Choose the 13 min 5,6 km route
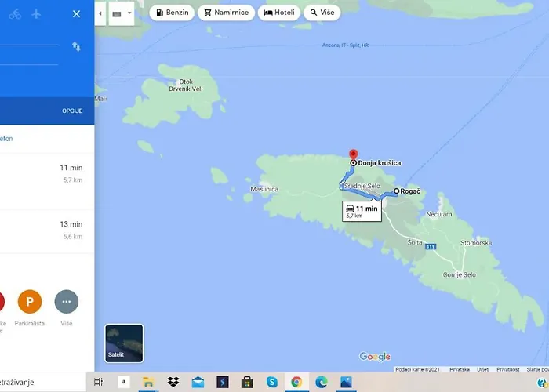This screenshot has width=549, height=392. click(47, 230)
